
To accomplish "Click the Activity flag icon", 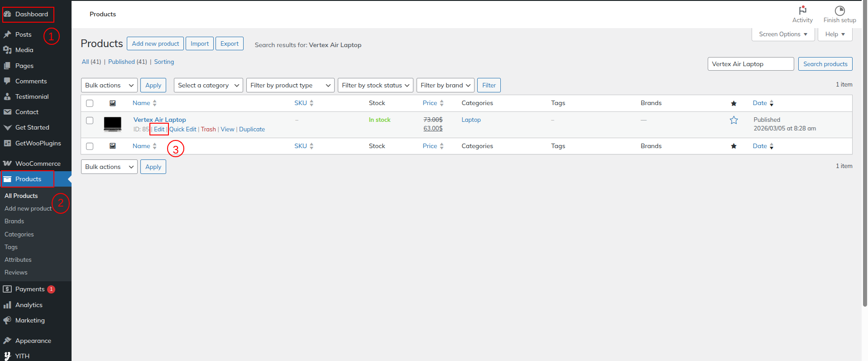I will coord(802,10).
